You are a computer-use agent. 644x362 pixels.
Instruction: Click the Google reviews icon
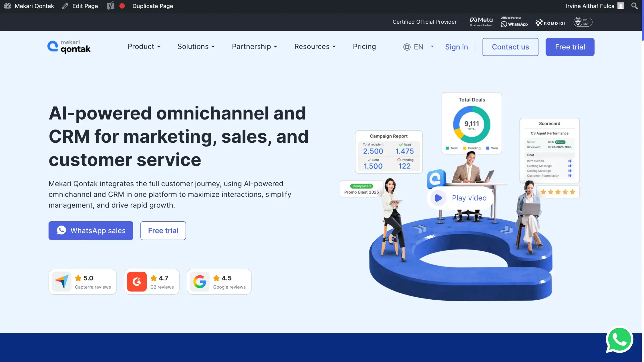coord(199,281)
